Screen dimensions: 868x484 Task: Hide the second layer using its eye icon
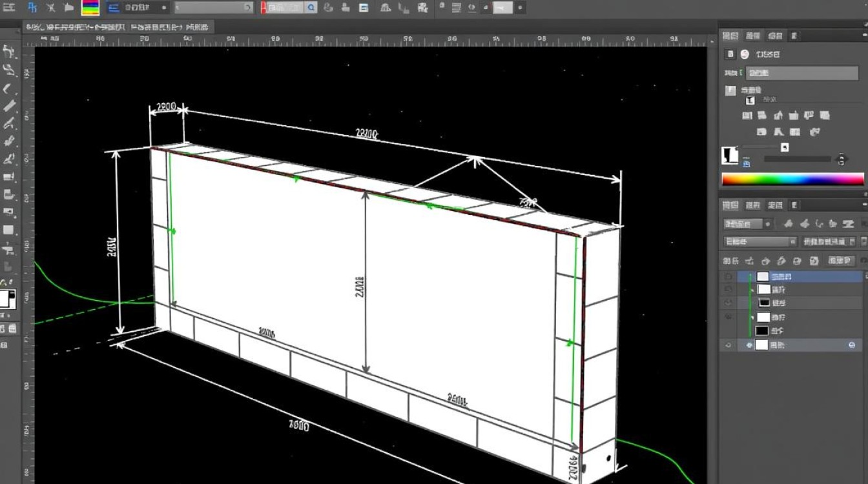coord(728,290)
